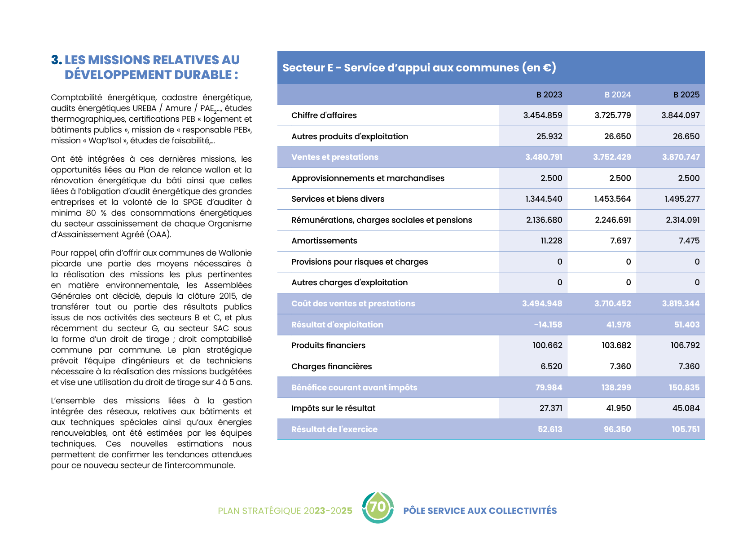Click the 'PÔLE SERVICE AUX COLLECTIVITÉS' footer text
756x535 pixels.
[x=479, y=511]
